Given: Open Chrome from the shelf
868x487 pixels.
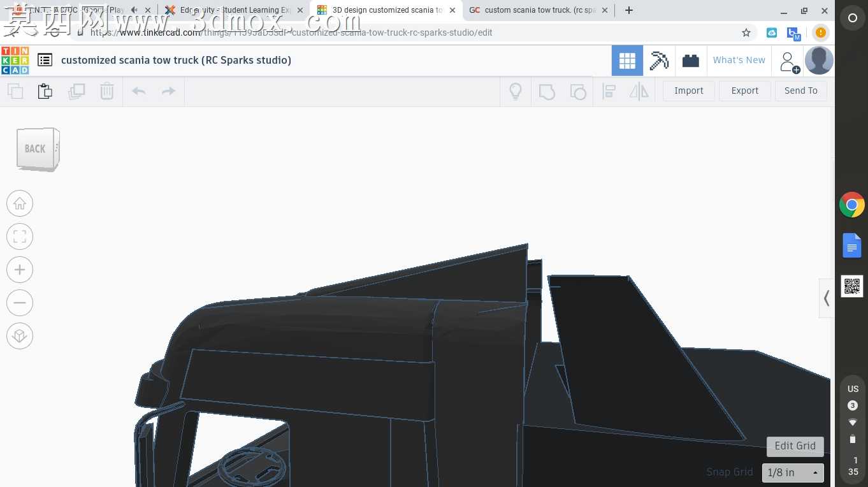Looking at the screenshot, I should click(852, 205).
